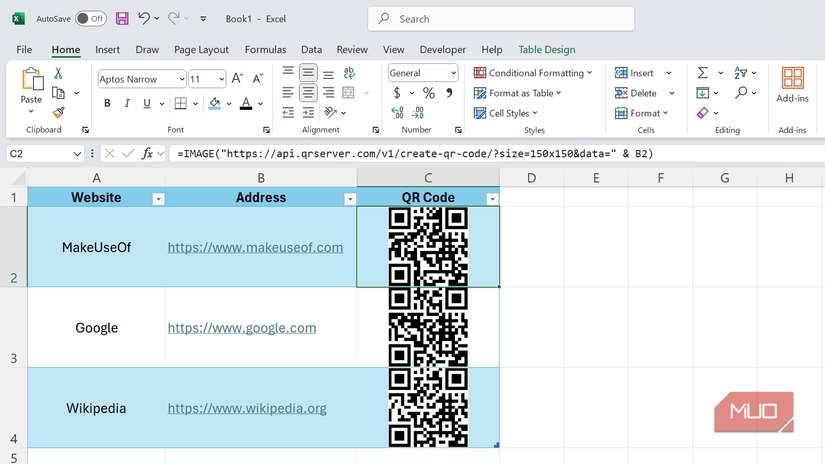Click the Insert Function fx icon
Viewport: 825px width, 464px height.
click(x=147, y=154)
